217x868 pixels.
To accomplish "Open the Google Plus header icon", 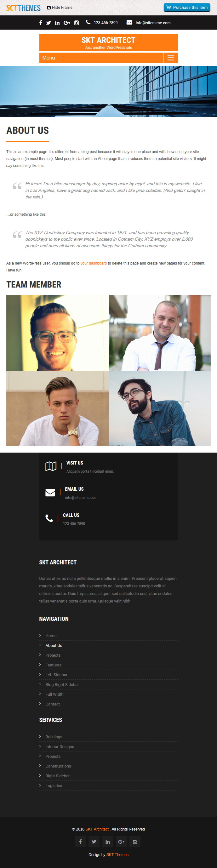I will (x=67, y=23).
